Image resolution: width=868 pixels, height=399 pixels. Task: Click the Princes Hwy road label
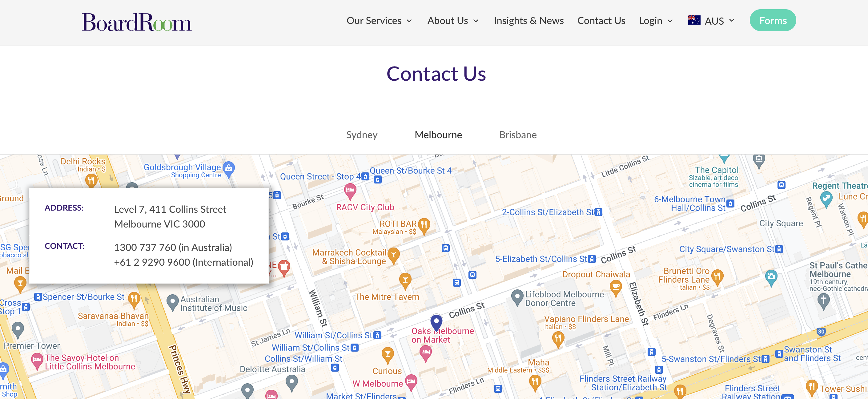click(x=179, y=369)
